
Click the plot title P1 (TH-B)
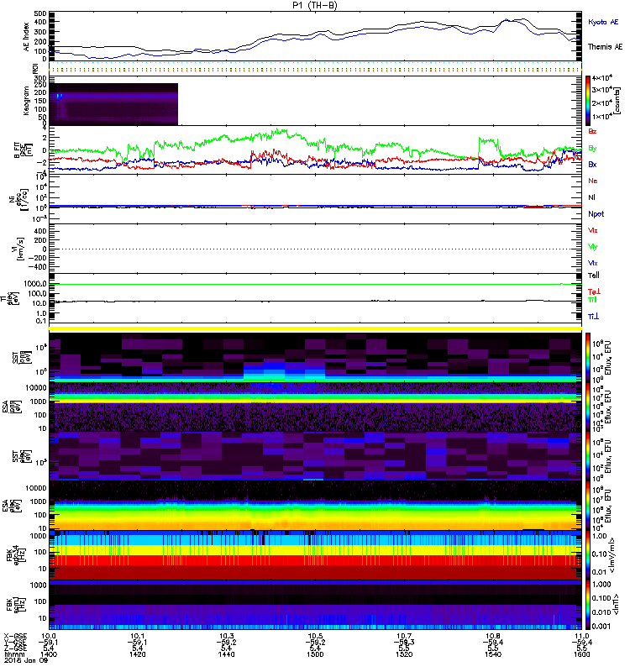tap(315, 5)
